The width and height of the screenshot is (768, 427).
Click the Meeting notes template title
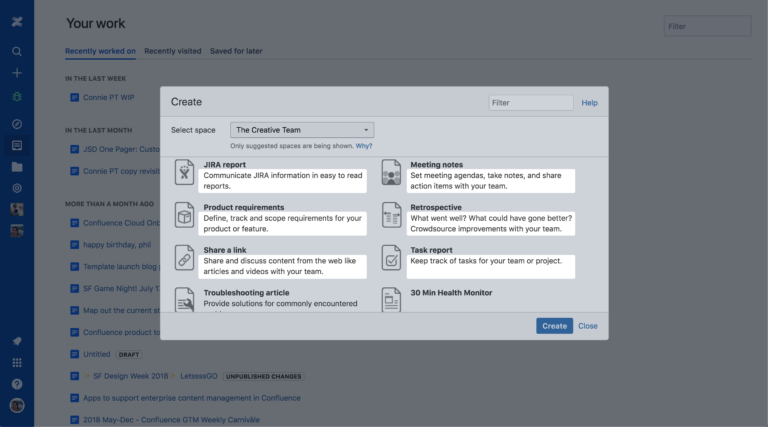(436, 165)
